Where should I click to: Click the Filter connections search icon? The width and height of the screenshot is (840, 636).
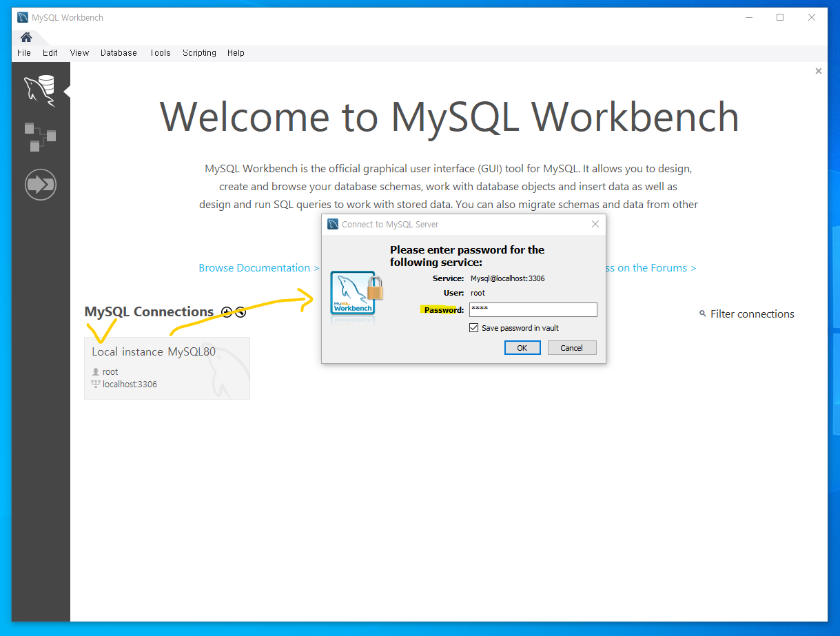(x=703, y=314)
